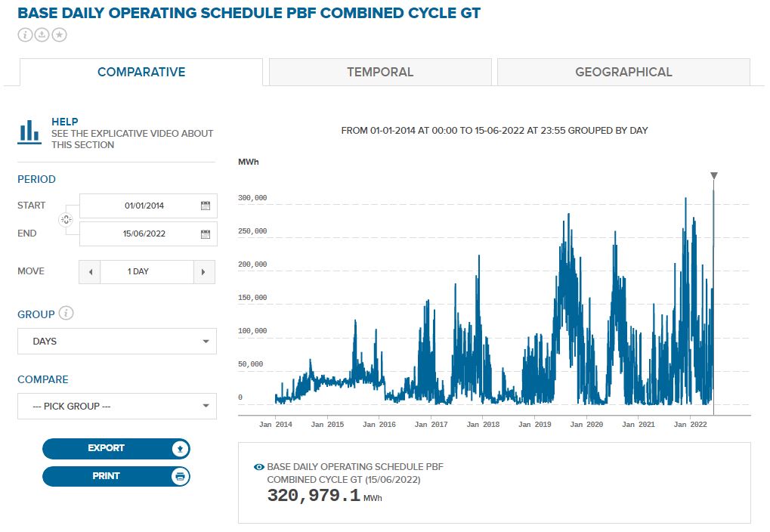Toggle the period link lock icon
770x532 pixels.
(66, 220)
